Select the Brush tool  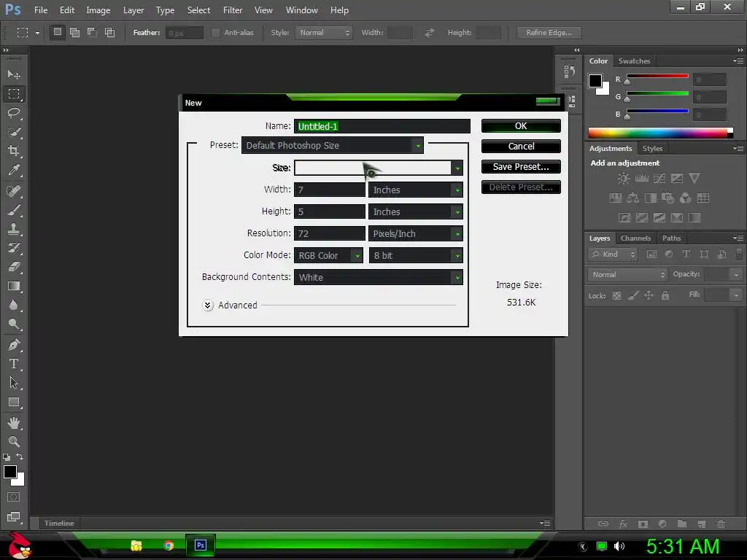14,210
